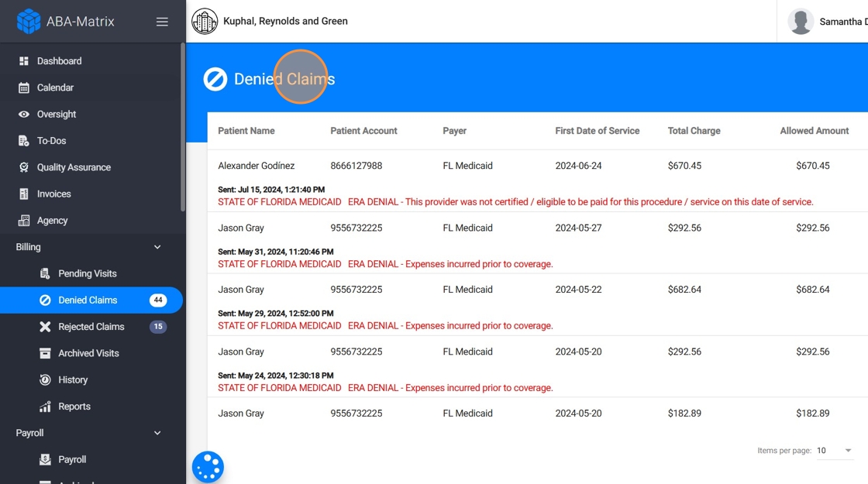Sort by Patient Account column header
Screen dimensions: 868x484
pos(363,131)
